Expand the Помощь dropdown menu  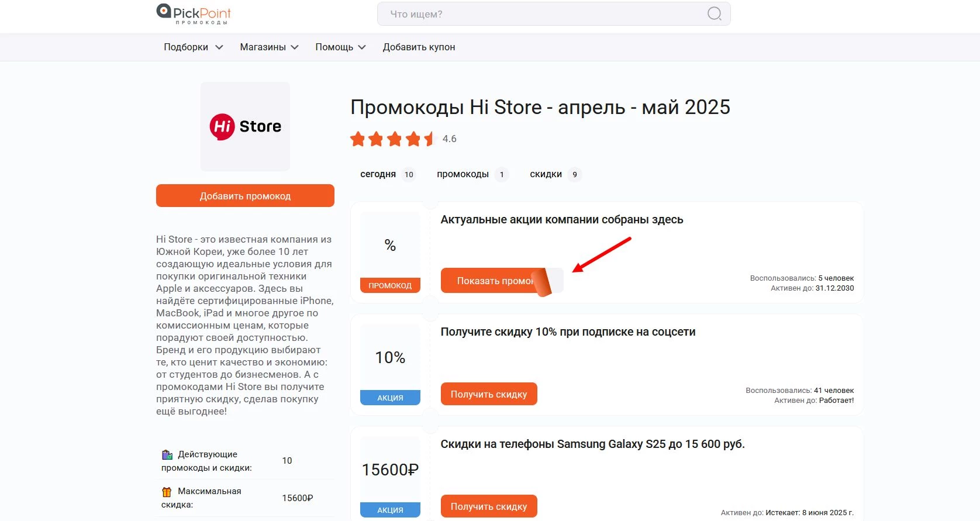coord(340,47)
